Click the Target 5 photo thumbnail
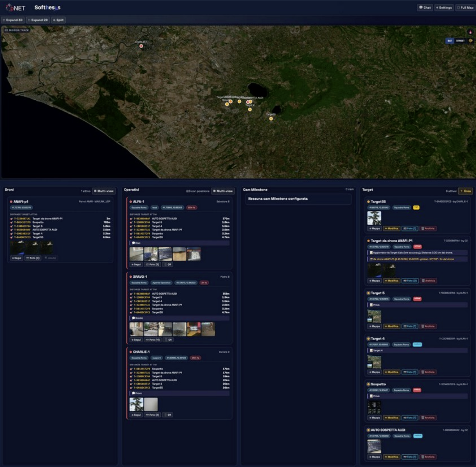Screen dimensions: 476x467 374,316
